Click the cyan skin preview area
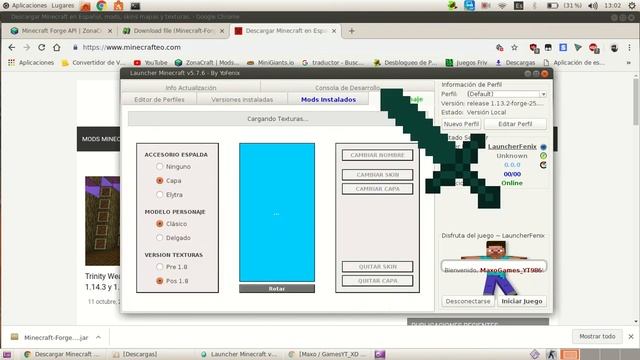Screen dimensions: 640x360 [x=277, y=212]
